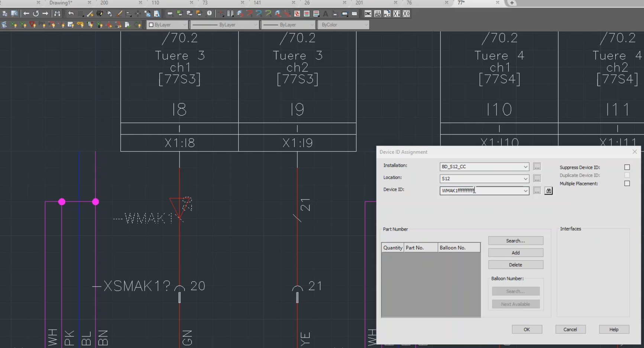Click the red horizontal lines list icon
This screenshot has width=644, height=348.
pyautogui.click(x=307, y=14)
